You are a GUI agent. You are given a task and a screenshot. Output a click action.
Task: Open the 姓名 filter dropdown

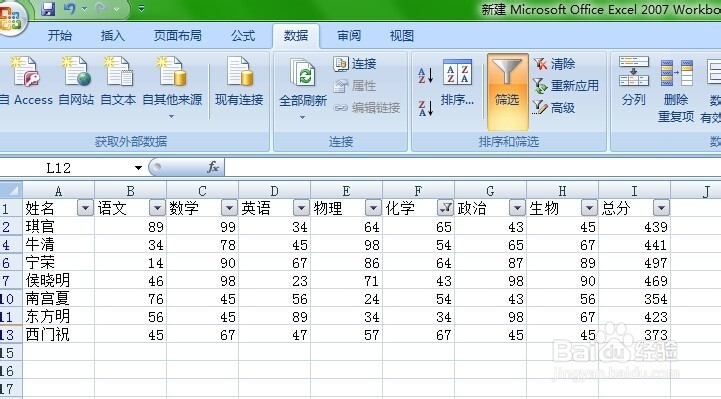click(85, 208)
